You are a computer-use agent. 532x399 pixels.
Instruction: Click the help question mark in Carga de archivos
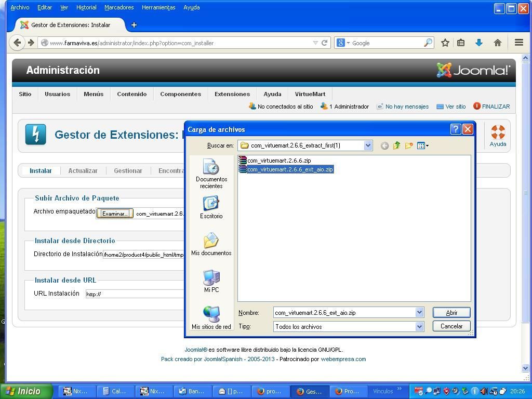coord(455,129)
